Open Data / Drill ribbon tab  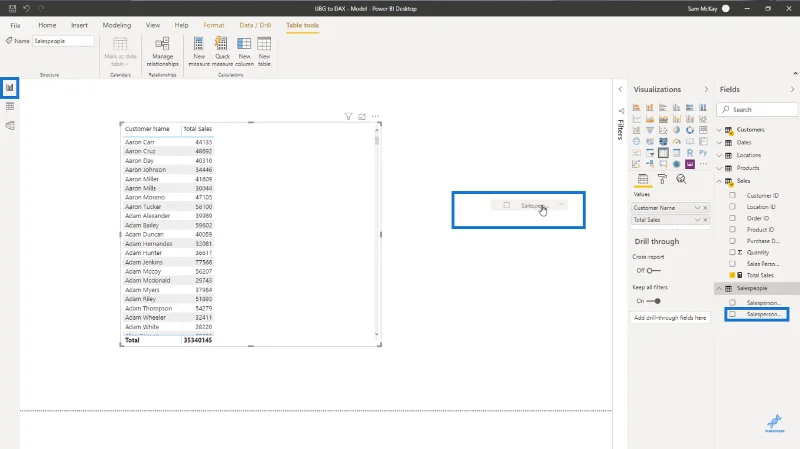pyautogui.click(x=255, y=25)
